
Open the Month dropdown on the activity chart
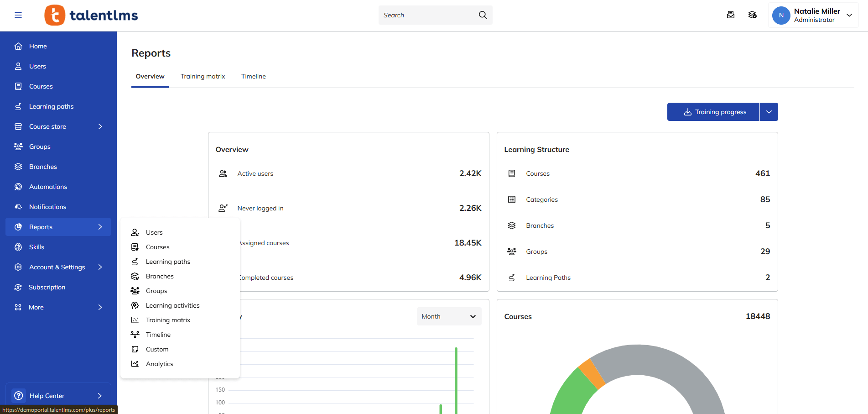pyautogui.click(x=448, y=316)
